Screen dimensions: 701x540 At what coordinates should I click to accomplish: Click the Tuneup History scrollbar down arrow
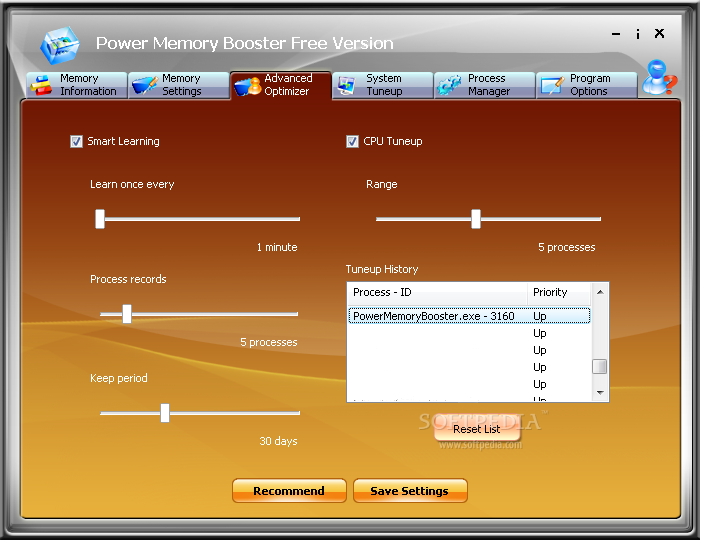(600, 393)
